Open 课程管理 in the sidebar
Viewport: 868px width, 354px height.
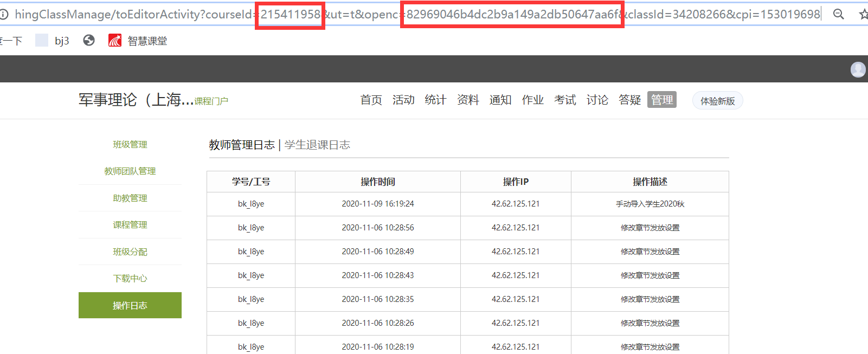coord(130,224)
